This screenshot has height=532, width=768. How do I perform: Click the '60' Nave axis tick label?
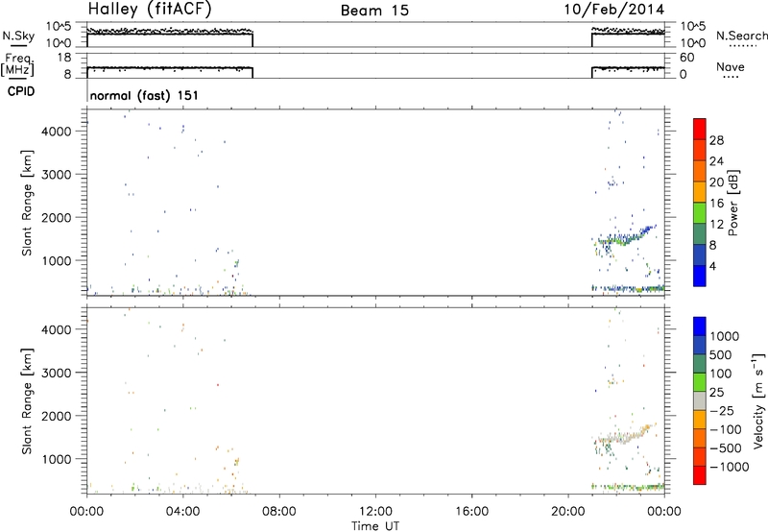687,58
